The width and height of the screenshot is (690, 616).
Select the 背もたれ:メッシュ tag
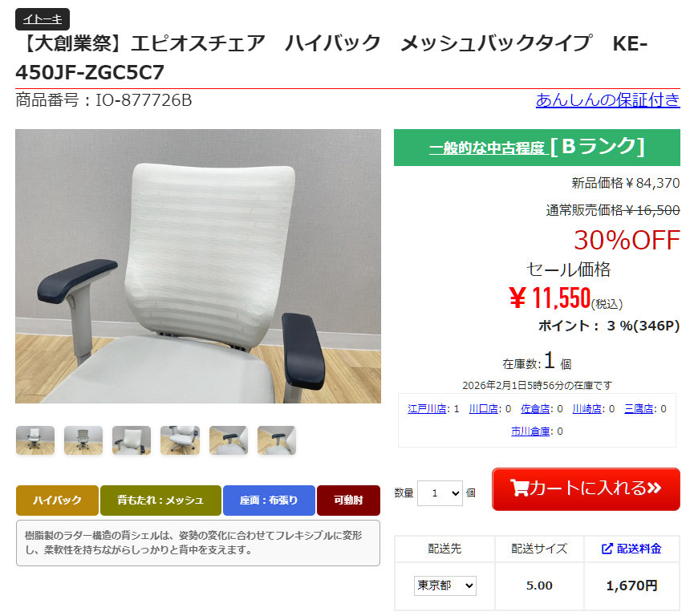pyautogui.click(x=160, y=500)
